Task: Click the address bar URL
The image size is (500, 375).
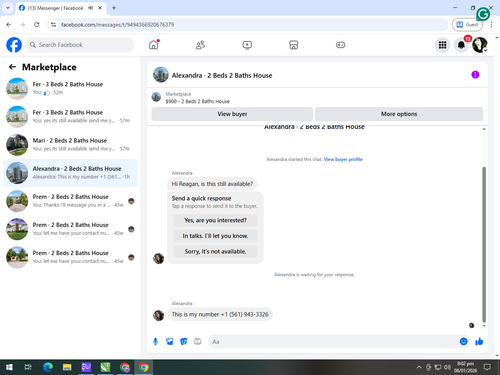Action: pos(117,25)
